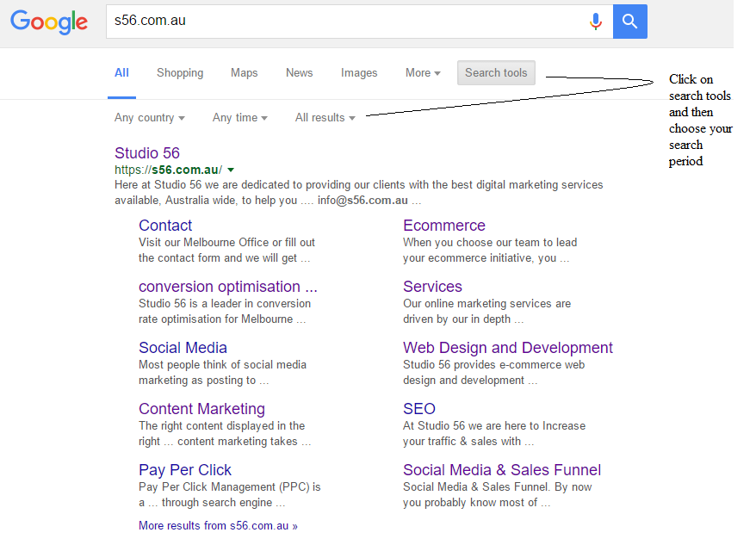Expand the Any time filter
The width and height of the screenshot is (756, 545).
pyautogui.click(x=239, y=118)
